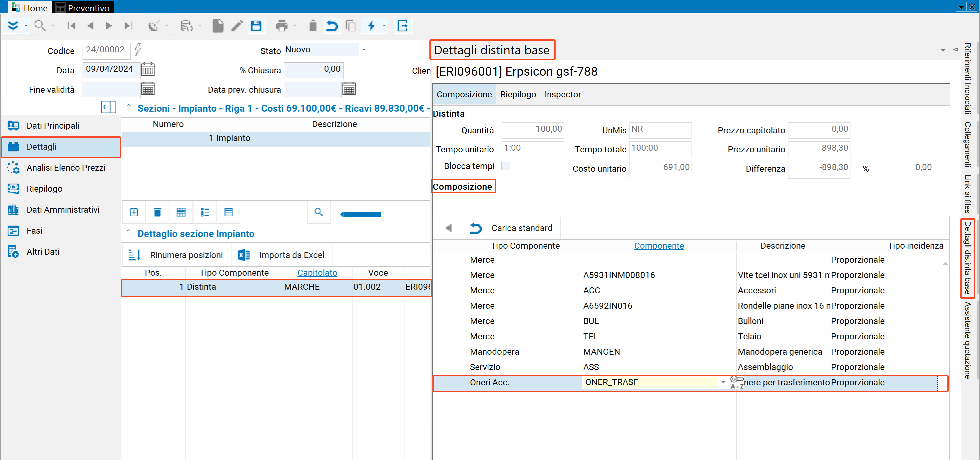Viewport: 980px width, 460px height.
Task: Toggle the Blocca tempi checkbox
Action: 506,166
